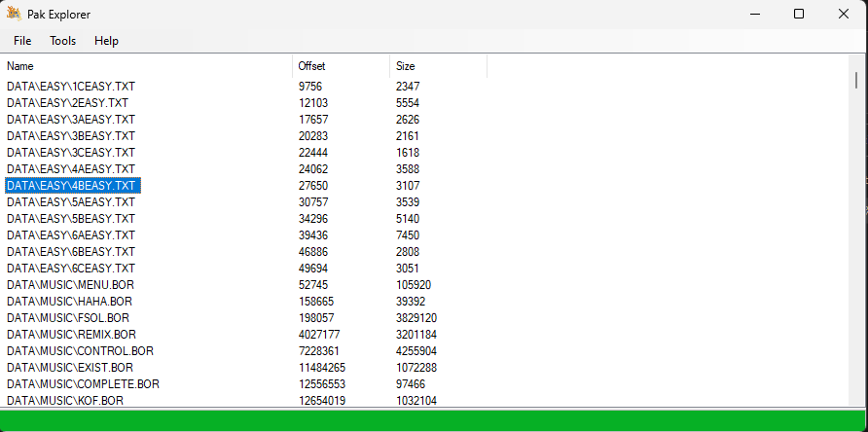The height and width of the screenshot is (432, 868).
Task: Select DATA\MUSIC\COMPLETE.BOR entry
Action: click(x=83, y=384)
